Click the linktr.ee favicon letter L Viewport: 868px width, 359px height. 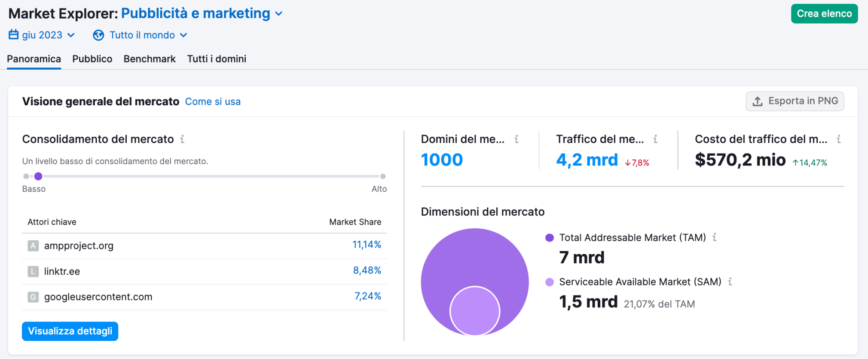(x=33, y=271)
